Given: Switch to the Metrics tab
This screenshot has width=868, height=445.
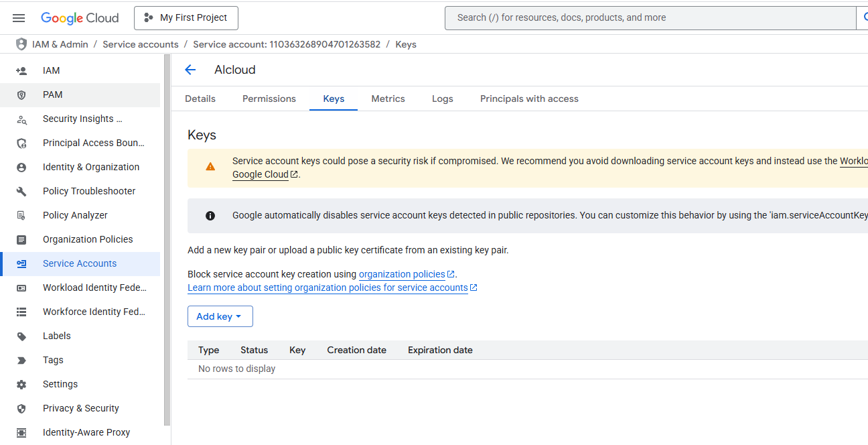Looking at the screenshot, I should [x=388, y=99].
